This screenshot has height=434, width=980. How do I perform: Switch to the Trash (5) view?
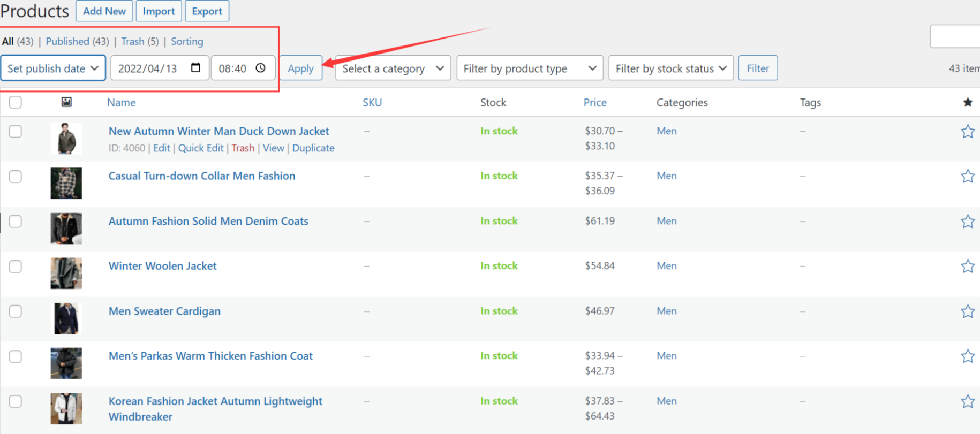(x=139, y=41)
